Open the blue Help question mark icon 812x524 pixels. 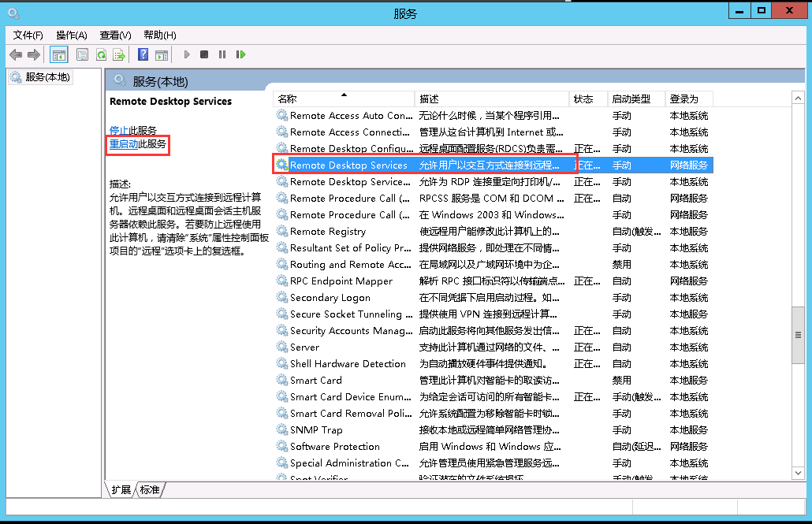click(x=143, y=54)
